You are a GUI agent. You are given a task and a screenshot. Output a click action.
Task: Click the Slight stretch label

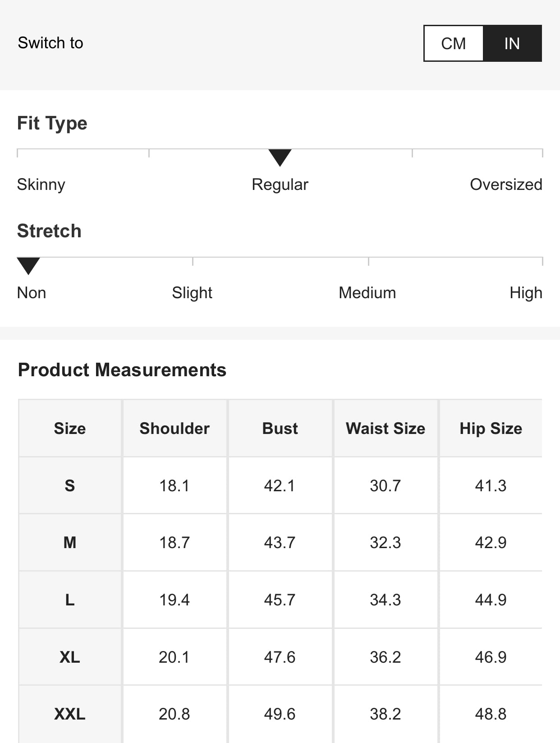[x=192, y=293]
